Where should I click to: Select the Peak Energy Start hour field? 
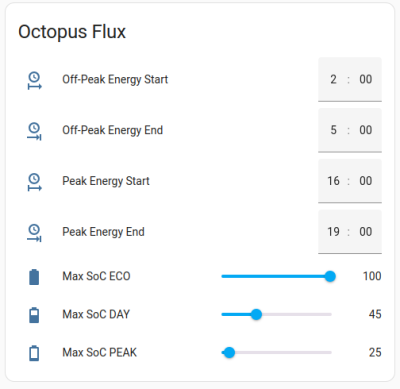pyautogui.click(x=333, y=181)
